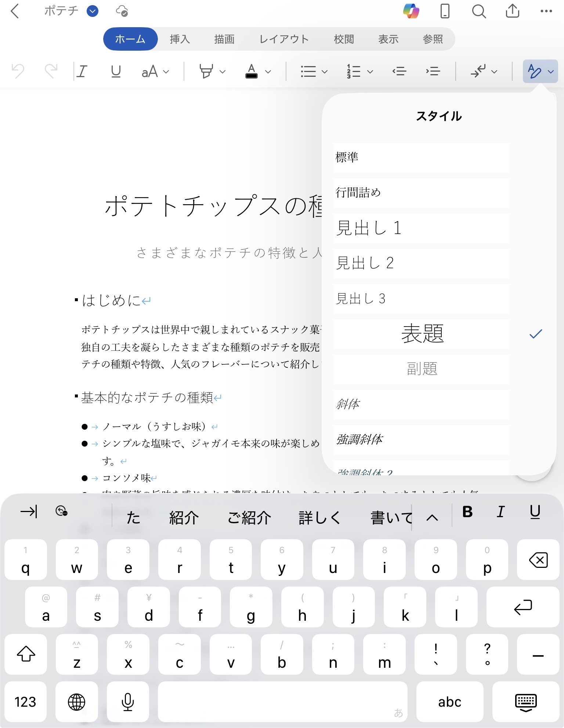Tap the keyboard space bar
The image size is (564, 728).
282,702
